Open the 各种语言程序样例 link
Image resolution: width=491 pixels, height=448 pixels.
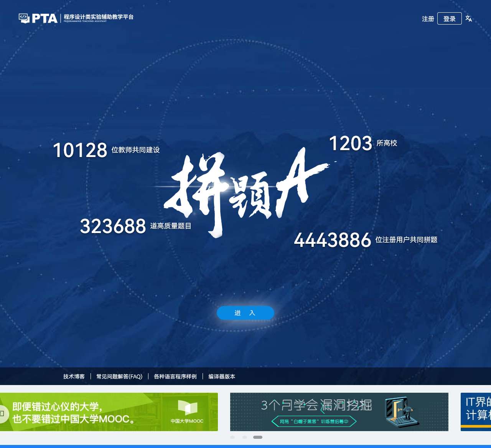pos(175,377)
